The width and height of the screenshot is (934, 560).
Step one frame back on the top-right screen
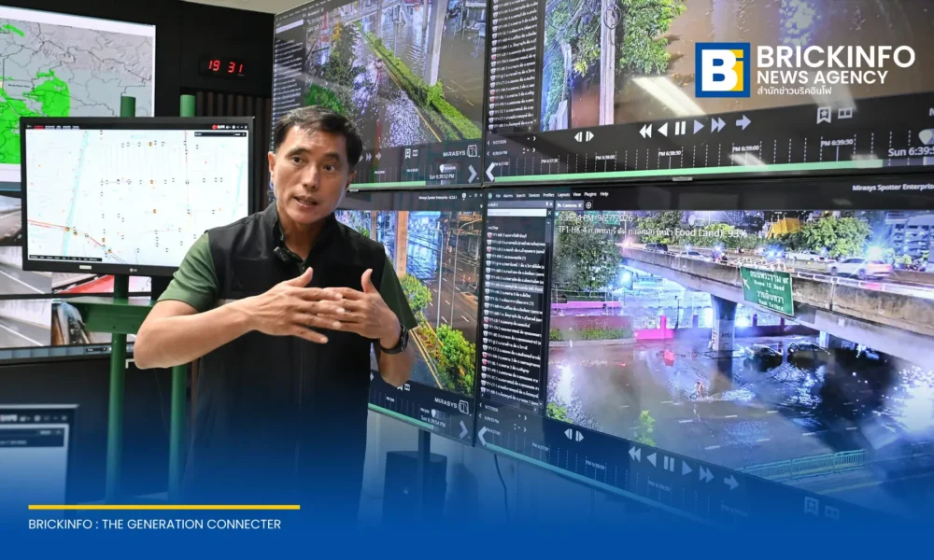click(578, 137)
